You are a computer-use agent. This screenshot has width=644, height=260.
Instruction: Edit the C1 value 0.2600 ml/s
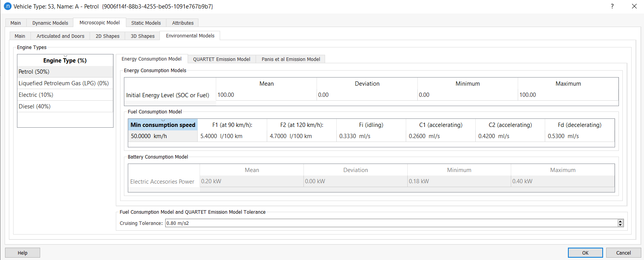pos(441,136)
